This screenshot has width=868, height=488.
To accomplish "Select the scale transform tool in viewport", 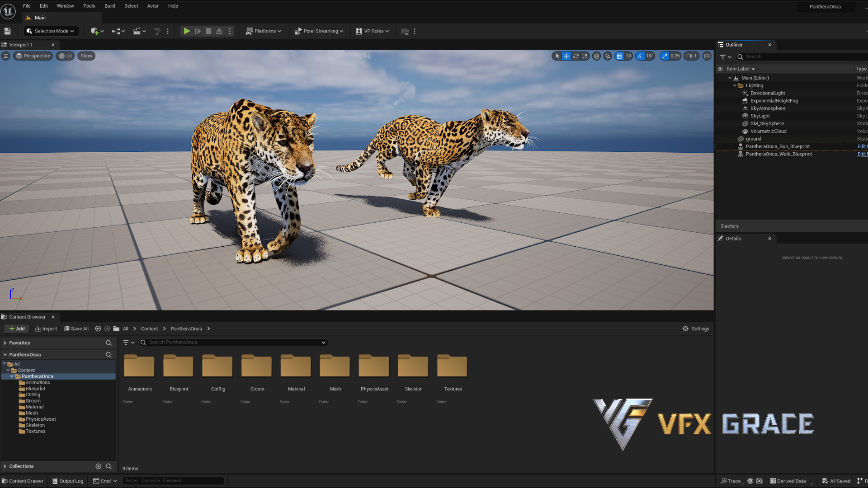I will [585, 56].
